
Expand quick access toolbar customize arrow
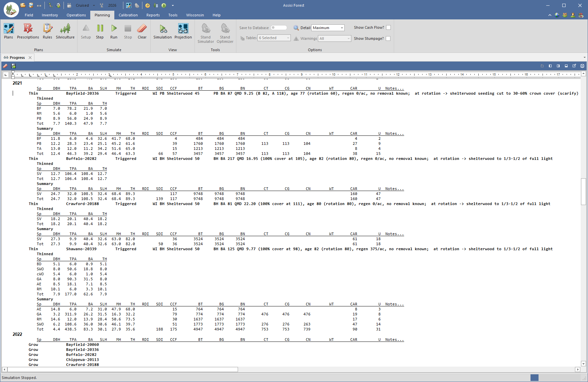pos(173,5)
